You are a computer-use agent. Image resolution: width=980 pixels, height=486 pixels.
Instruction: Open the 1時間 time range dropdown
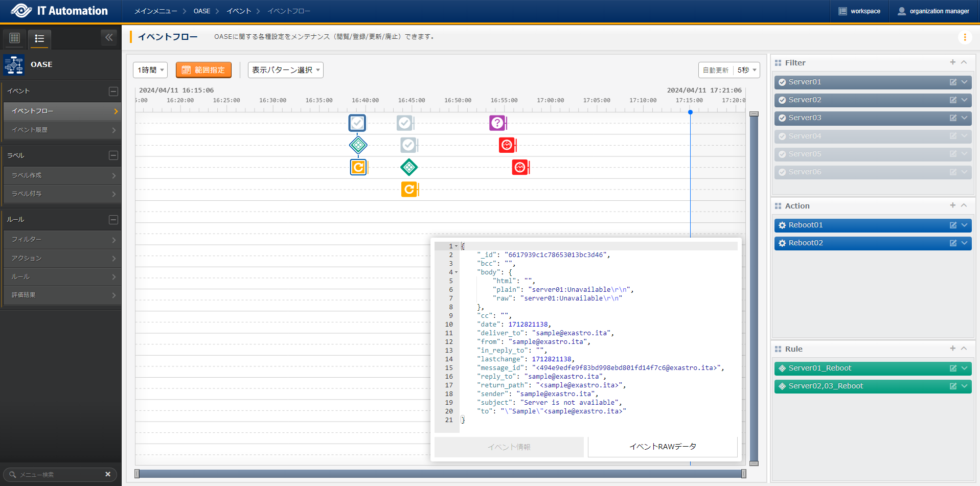pos(150,70)
